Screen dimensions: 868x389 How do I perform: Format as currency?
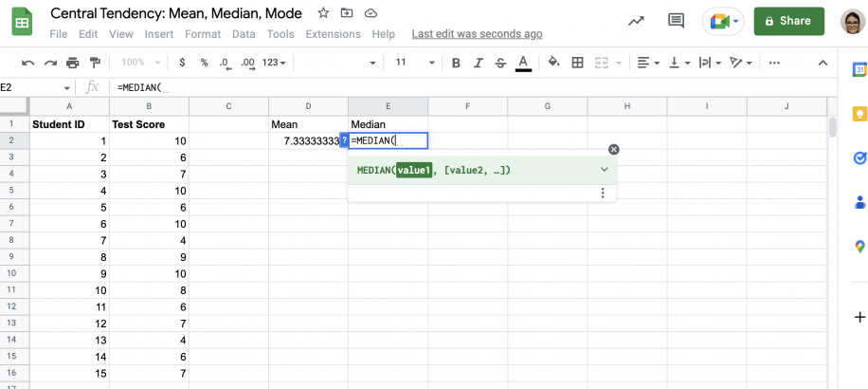tap(182, 63)
